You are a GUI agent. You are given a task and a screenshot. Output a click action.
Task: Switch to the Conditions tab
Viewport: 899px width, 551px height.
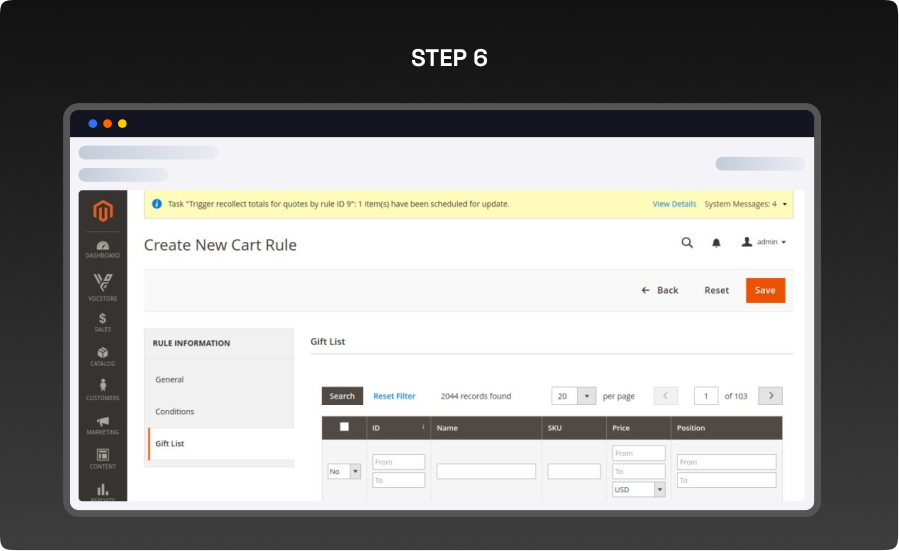(x=175, y=411)
